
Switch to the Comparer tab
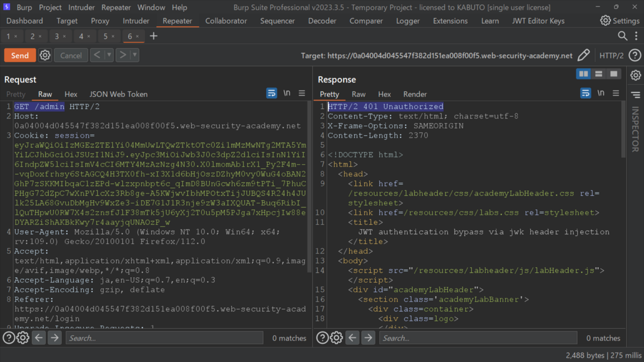coord(366,21)
